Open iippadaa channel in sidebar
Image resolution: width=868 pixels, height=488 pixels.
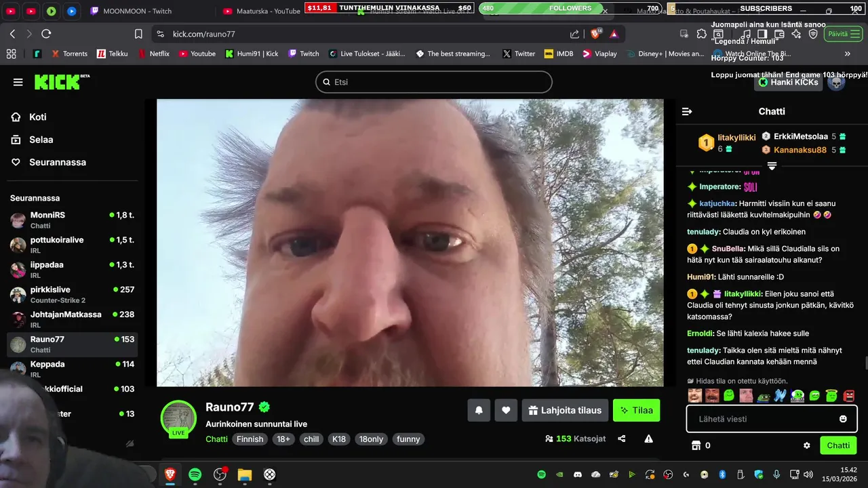click(x=72, y=269)
